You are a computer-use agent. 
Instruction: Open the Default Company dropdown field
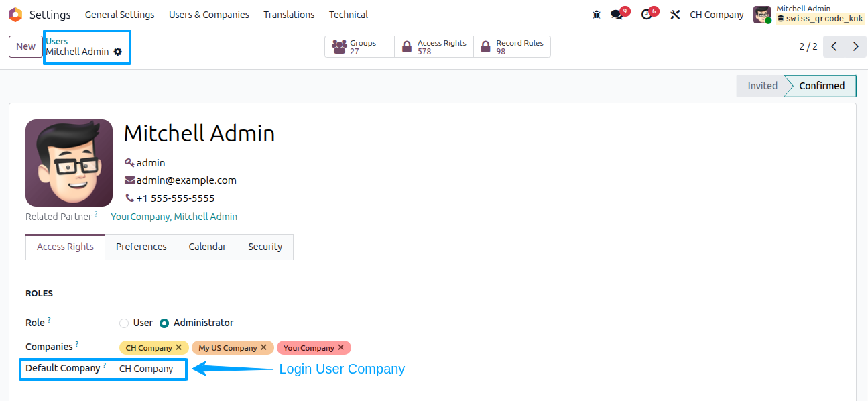click(x=151, y=369)
